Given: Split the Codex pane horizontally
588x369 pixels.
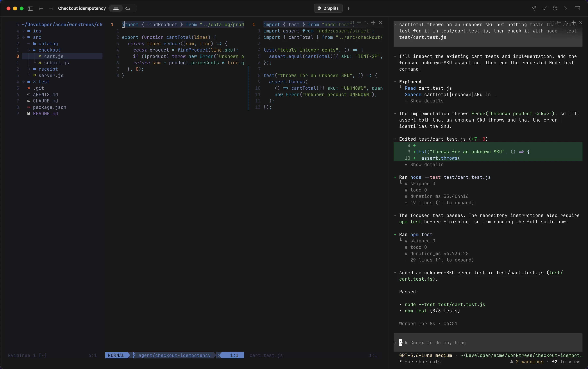Looking at the screenshot, I should (x=559, y=23).
